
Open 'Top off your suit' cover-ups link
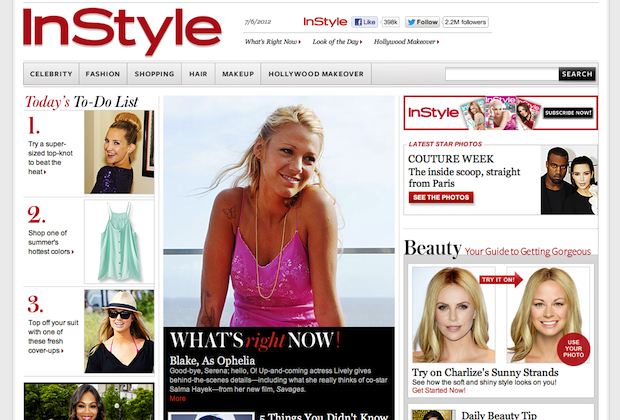pos(53,336)
